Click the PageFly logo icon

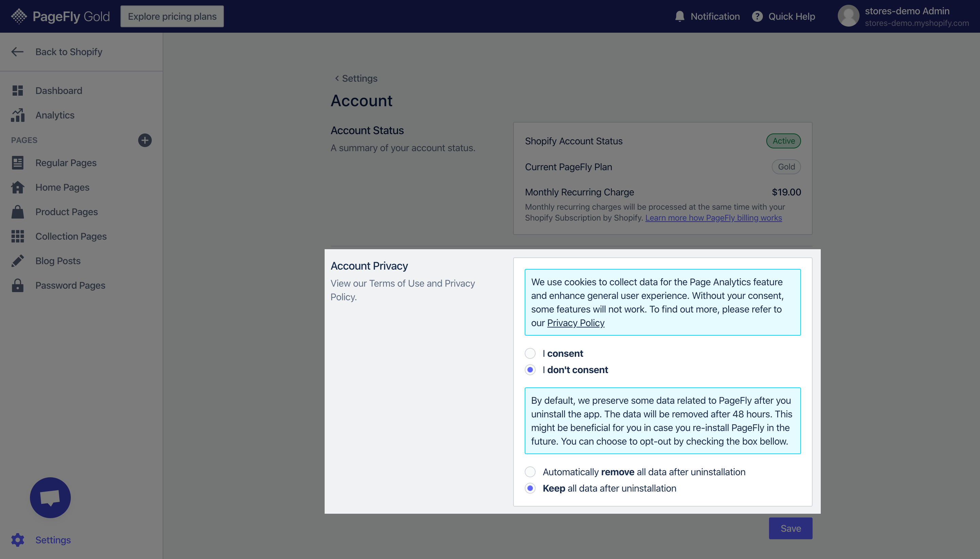click(19, 16)
